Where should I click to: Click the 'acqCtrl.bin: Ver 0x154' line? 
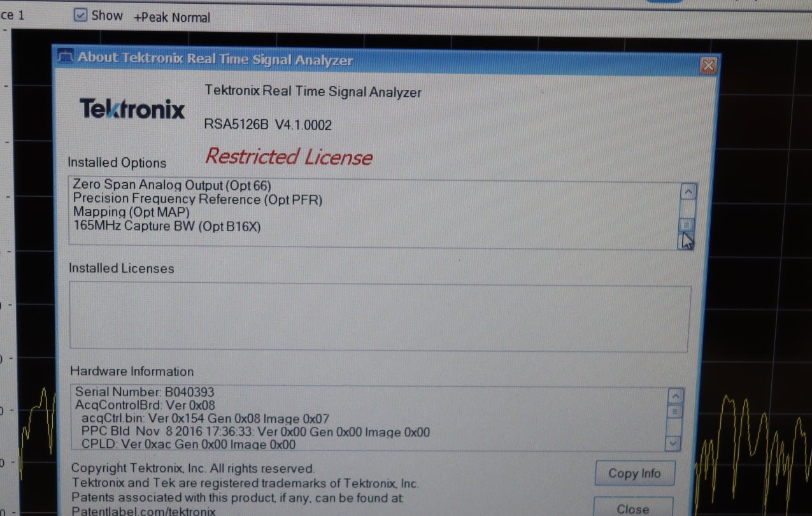pyautogui.click(x=205, y=419)
